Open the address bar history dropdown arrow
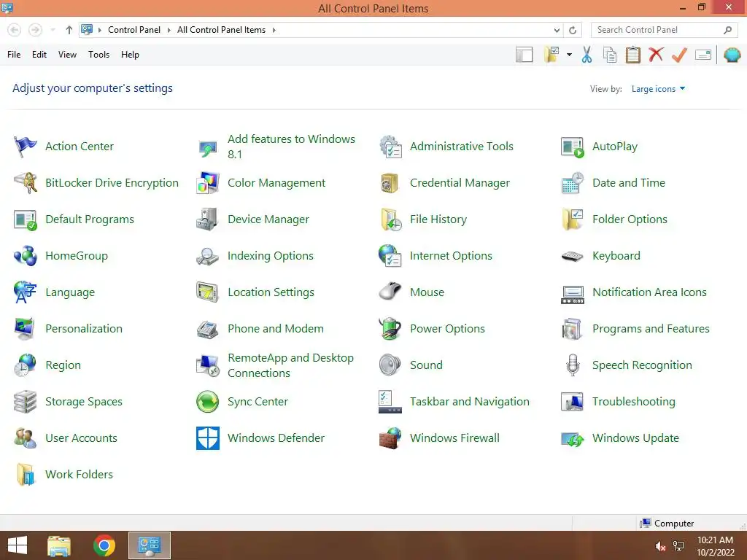Screen dimensions: 747x560 pos(557,30)
